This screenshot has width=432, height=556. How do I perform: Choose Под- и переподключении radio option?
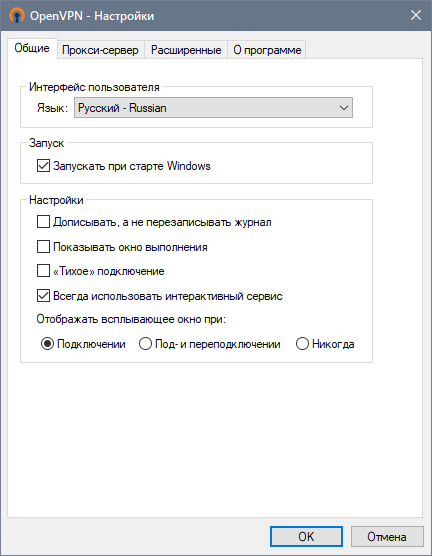(145, 344)
